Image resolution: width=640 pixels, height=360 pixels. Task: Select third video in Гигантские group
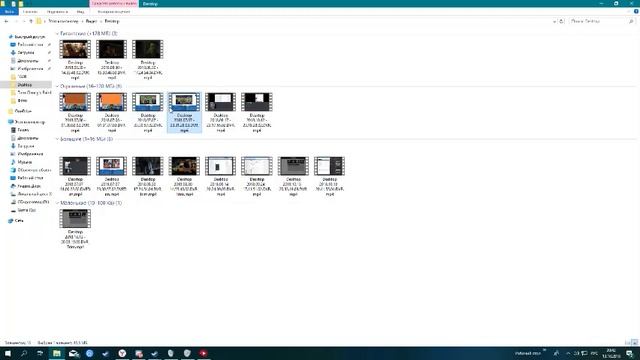pos(148,60)
